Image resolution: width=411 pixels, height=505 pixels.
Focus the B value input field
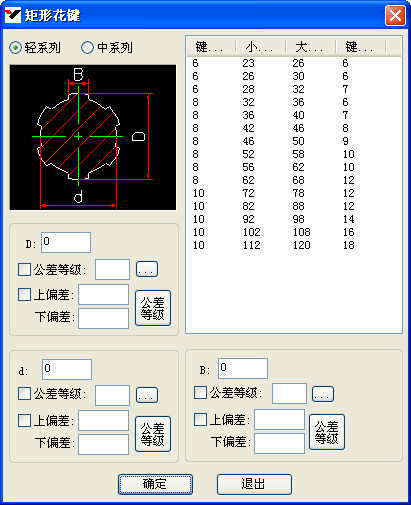tap(243, 368)
